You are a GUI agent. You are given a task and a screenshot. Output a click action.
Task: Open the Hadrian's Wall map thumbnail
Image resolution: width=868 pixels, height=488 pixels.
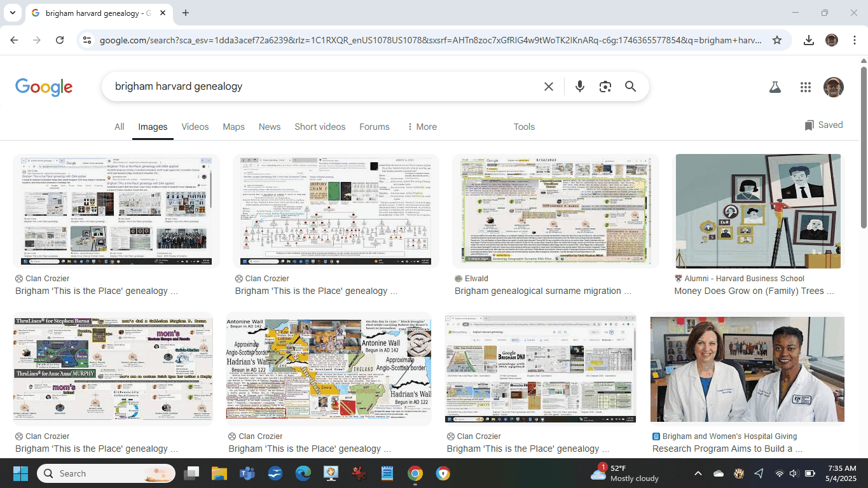point(329,368)
